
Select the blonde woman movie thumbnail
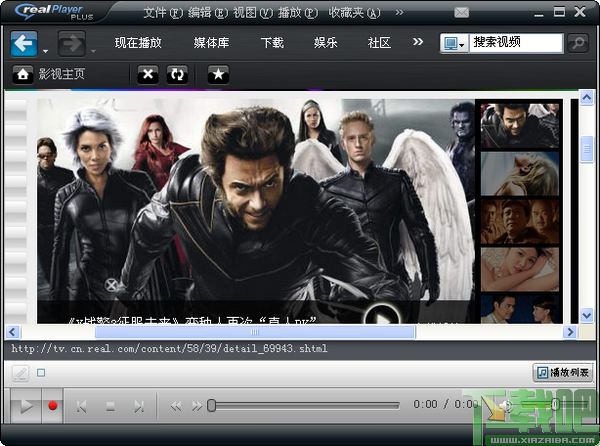(x=520, y=174)
